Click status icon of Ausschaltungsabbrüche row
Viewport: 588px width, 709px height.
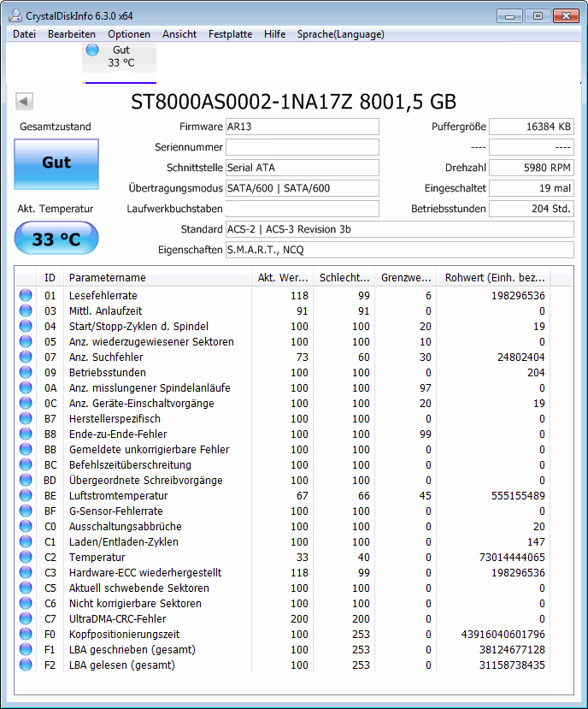tap(26, 526)
